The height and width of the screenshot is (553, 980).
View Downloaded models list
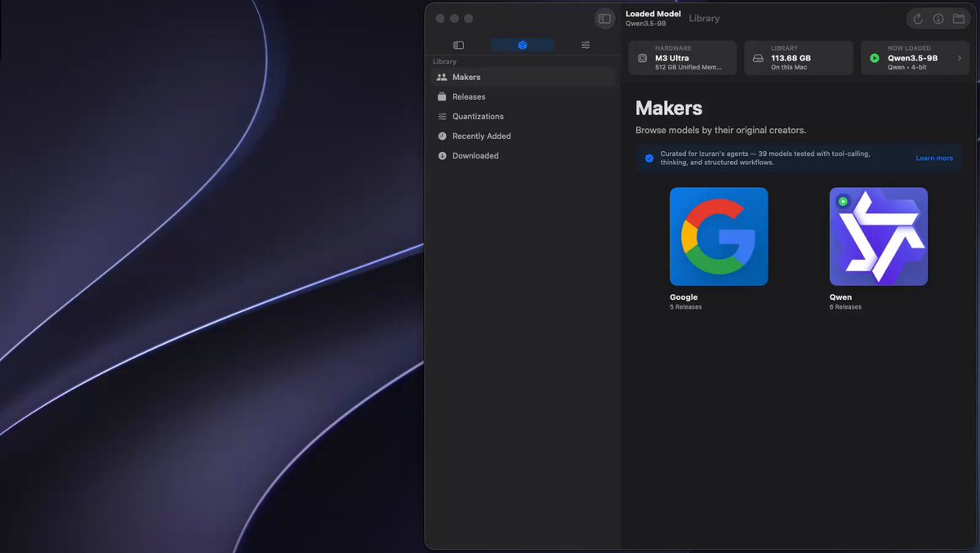pyautogui.click(x=523, y=155)
